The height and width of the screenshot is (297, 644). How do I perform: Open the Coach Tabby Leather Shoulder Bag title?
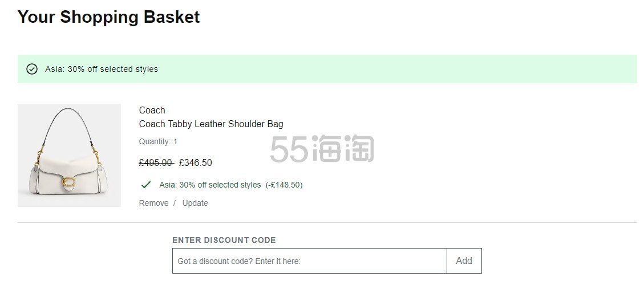(x=211, y=124)
